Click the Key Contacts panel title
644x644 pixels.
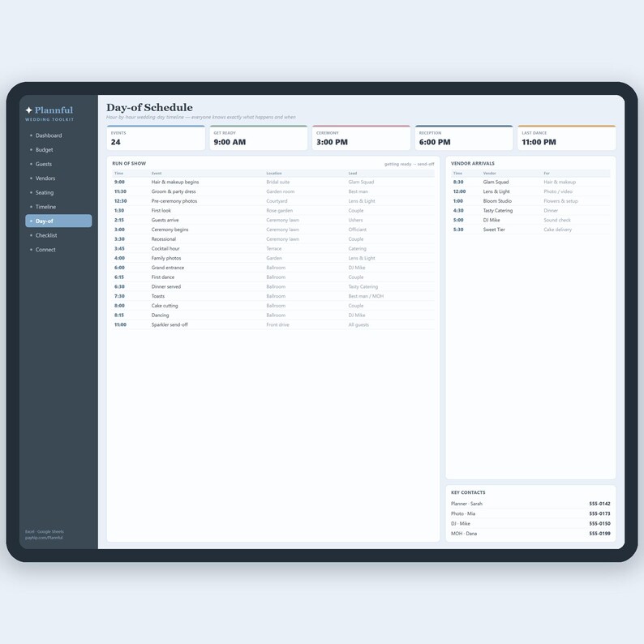[x=468, y=492]
